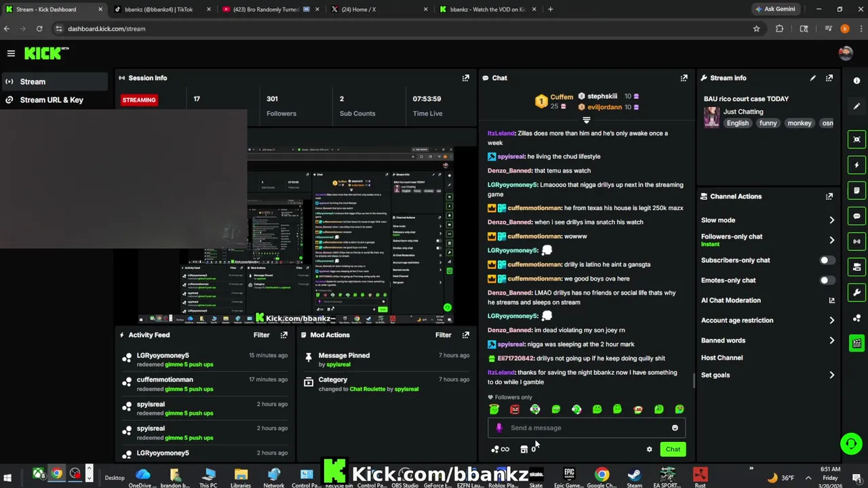Click the purple microphone icon in the message box
The height and width of the screenshot is (488, 868).
(499, 428)
